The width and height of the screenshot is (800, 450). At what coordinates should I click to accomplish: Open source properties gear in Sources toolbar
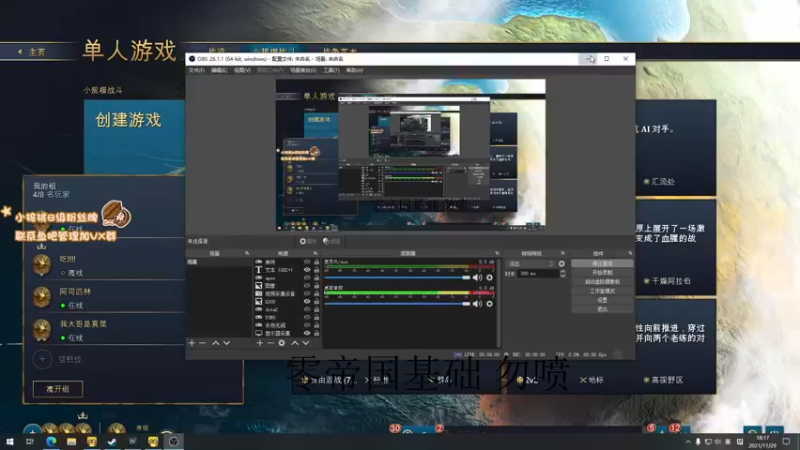click(x=282, y=343)
